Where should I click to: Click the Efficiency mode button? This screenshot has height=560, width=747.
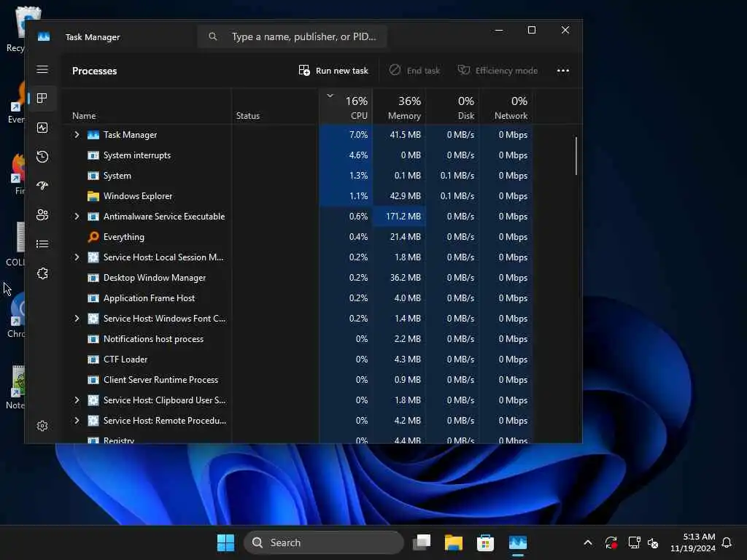pos(498,71)
